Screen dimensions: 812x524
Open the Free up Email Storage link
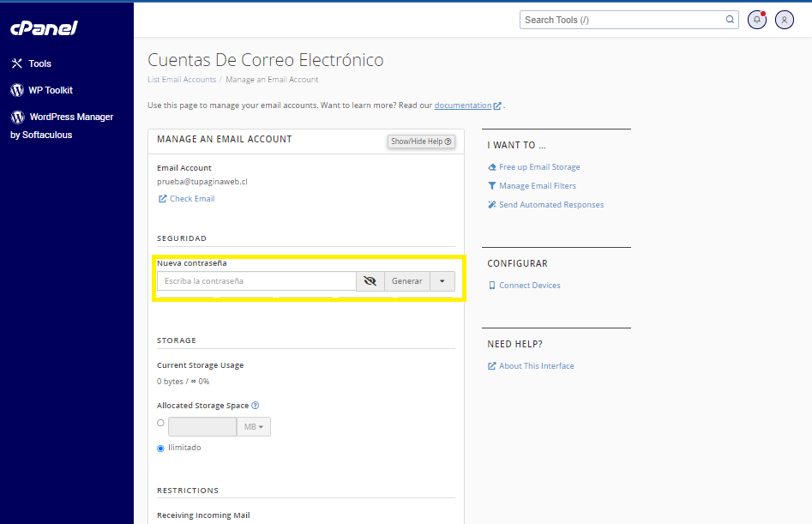tap(538, 167)
